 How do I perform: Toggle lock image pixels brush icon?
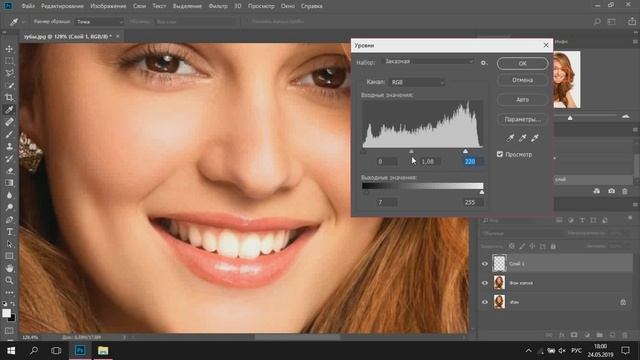[522, 247]
